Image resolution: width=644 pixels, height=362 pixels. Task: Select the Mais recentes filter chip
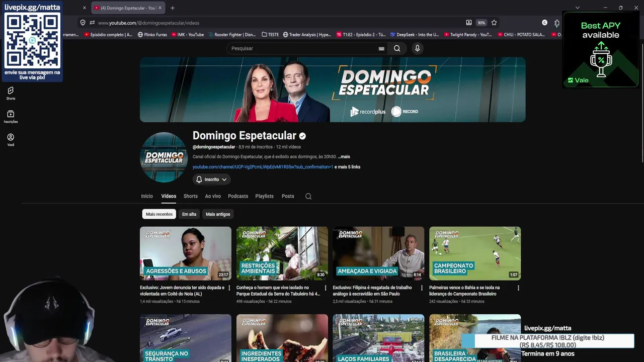(159, 214)
